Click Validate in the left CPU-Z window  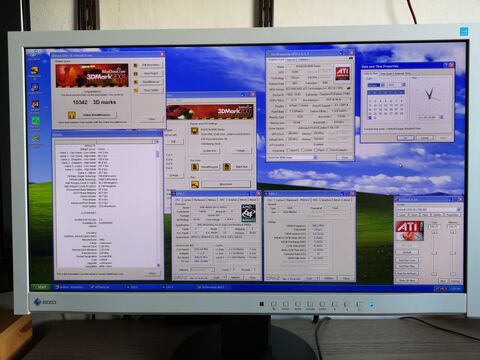[x=235, y=277]
